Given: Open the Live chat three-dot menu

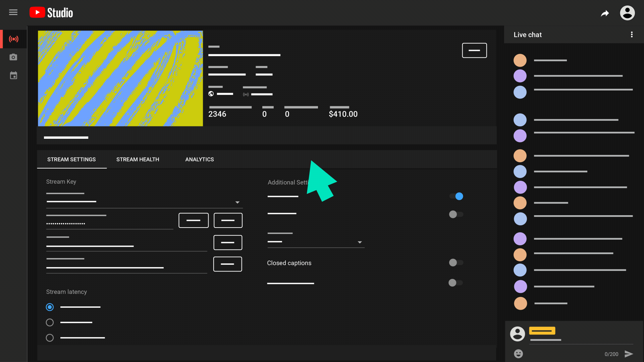Looking at the screenshot, I should tap(632, 35).
